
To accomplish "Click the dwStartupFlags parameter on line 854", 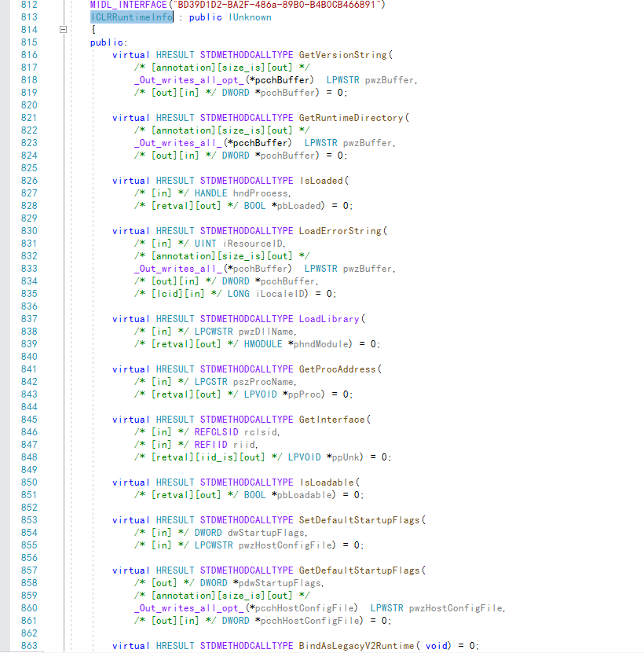I will point(266,533).
